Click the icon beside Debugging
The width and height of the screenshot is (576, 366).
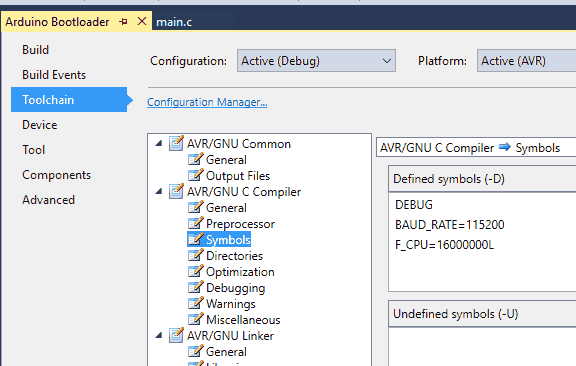pos(195,287)
